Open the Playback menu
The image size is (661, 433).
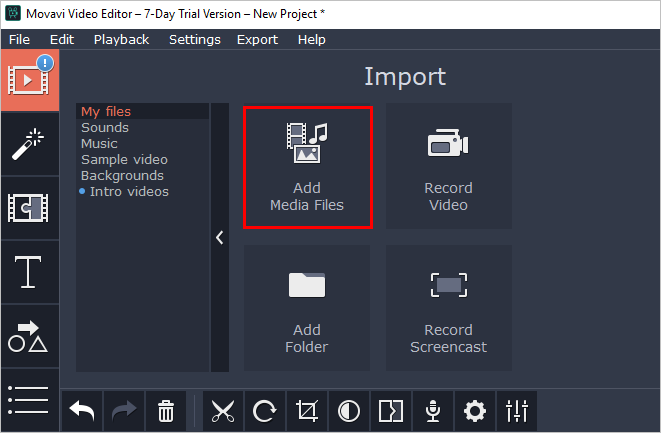click(x=121, y=40)
